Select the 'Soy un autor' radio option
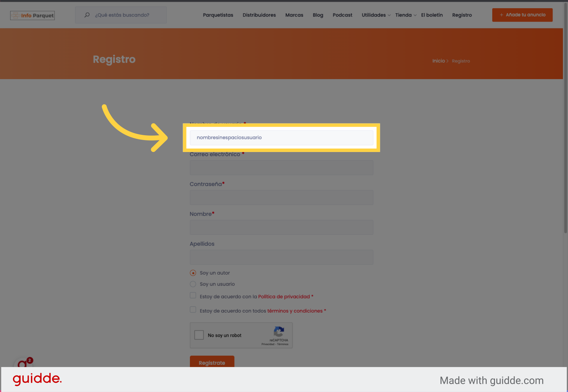Screen dimensions: 568x392 point(193,273)
